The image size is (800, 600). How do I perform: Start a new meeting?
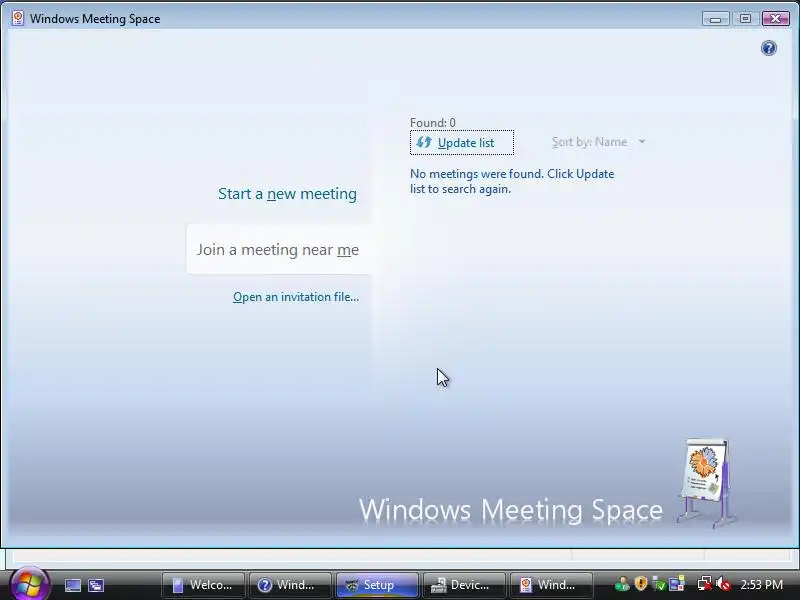pyautogui.click(x=287, y=194)
